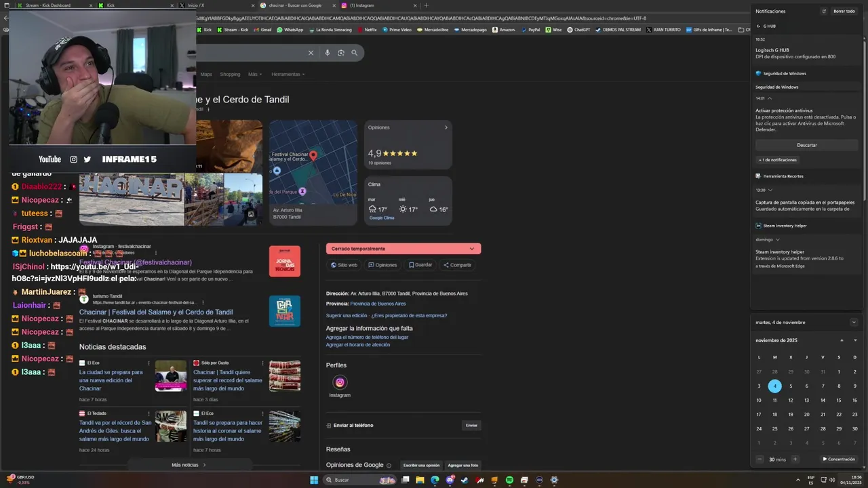Open Google Lens image search

341,53
